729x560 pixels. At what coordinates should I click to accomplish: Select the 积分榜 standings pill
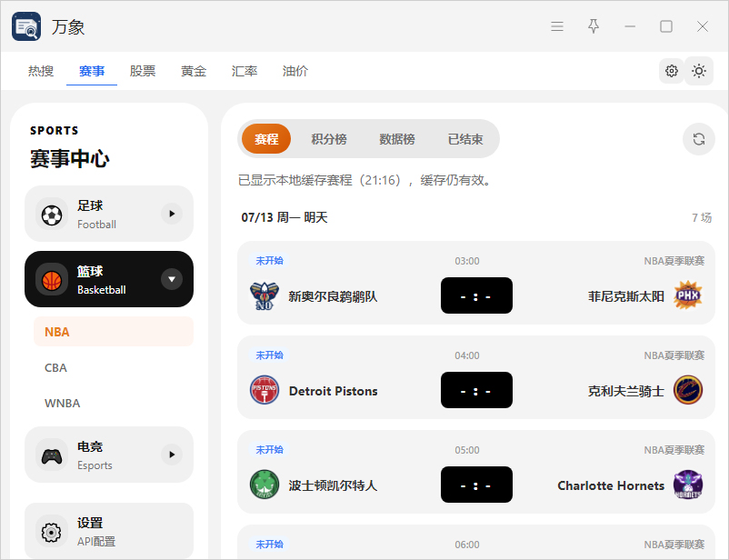[x=329, y=139]
